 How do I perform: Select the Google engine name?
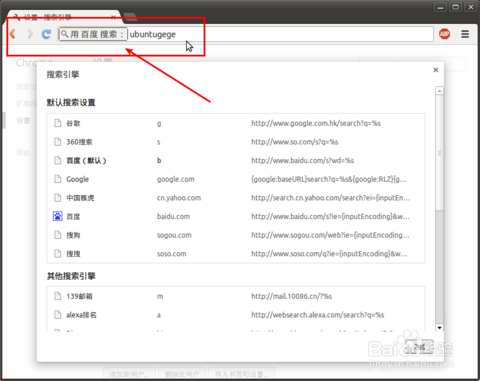pos(78,179)
